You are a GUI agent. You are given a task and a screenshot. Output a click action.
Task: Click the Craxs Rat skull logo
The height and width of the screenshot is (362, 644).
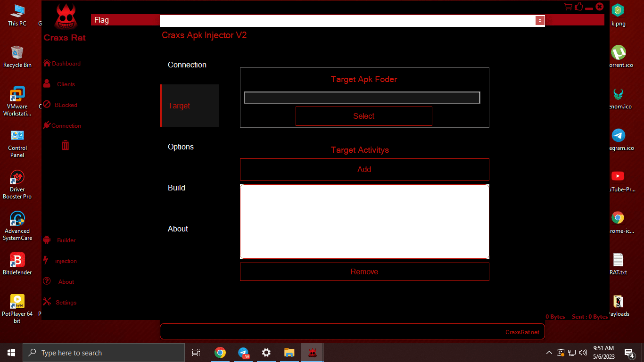pos(65,17)
